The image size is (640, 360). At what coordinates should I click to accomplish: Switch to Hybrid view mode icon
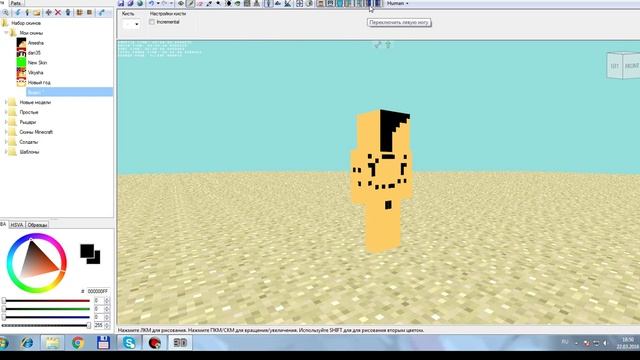point(288,3)
